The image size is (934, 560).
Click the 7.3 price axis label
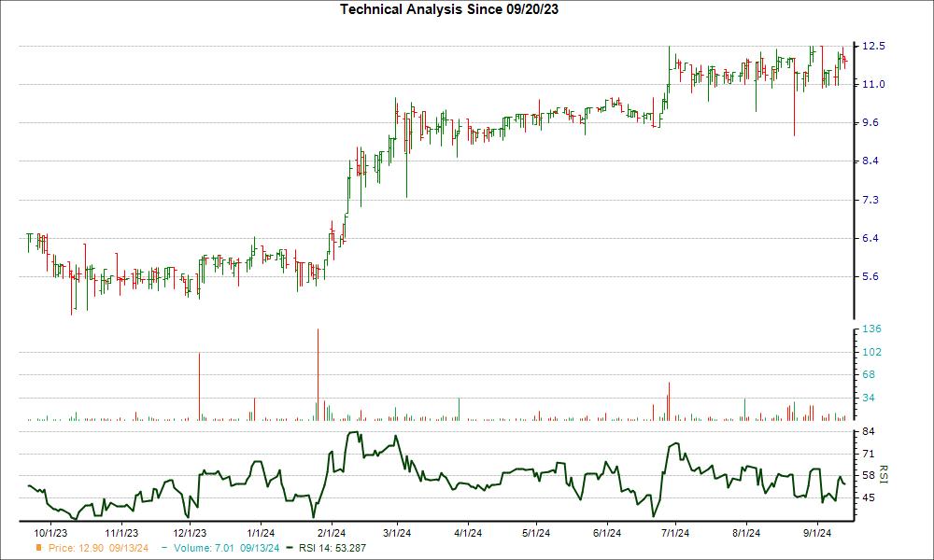(x=870, y=200)
